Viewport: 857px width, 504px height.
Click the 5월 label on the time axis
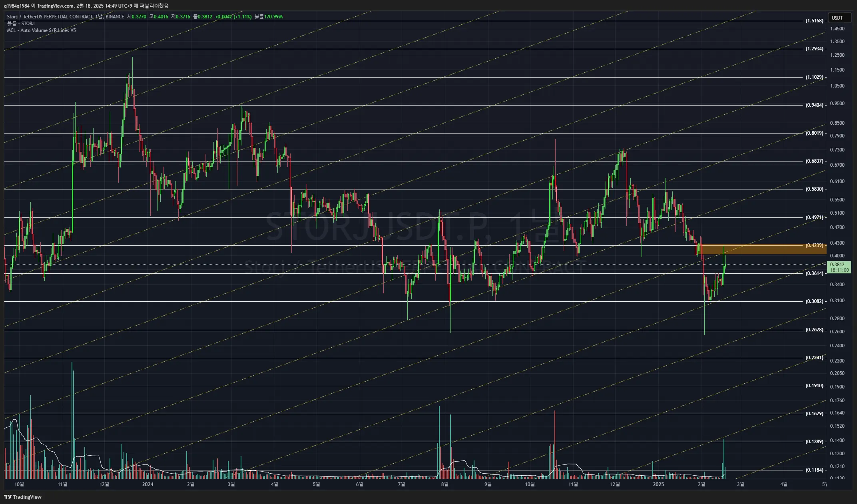(316, 484)
